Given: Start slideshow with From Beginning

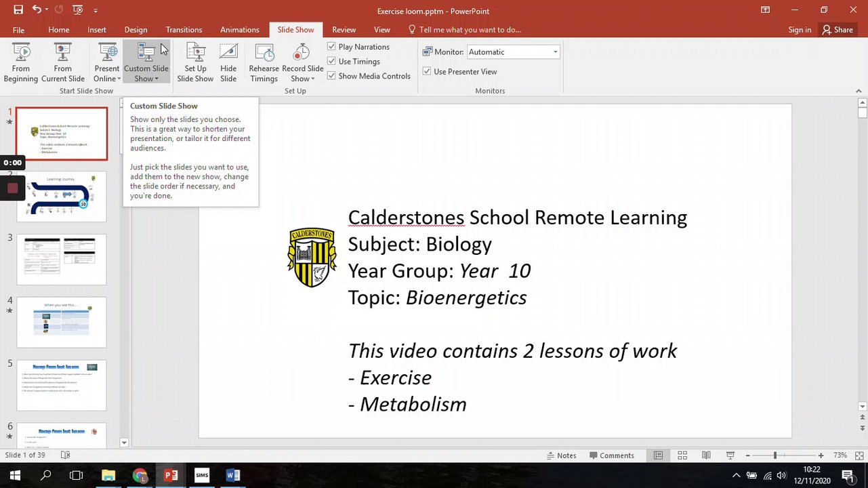Looking at the screenshot, I should coord(21,63).
